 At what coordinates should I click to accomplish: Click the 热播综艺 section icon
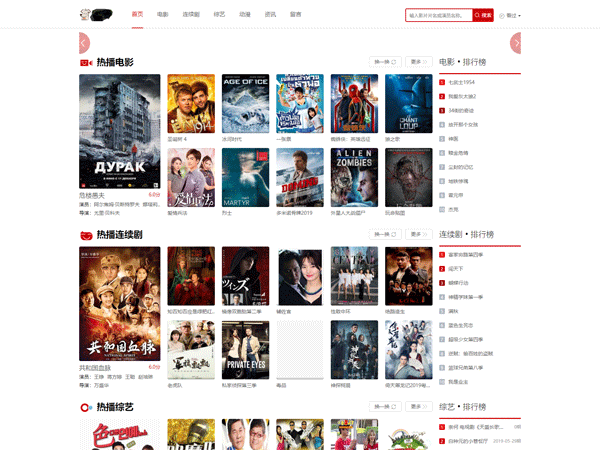85,407
